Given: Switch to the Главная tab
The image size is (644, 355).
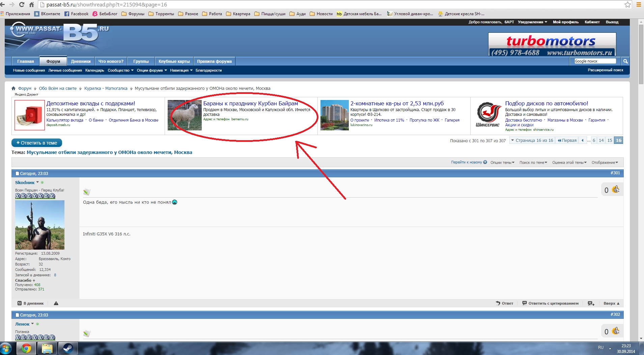Looking at the screenshot, I should [26, 61].
